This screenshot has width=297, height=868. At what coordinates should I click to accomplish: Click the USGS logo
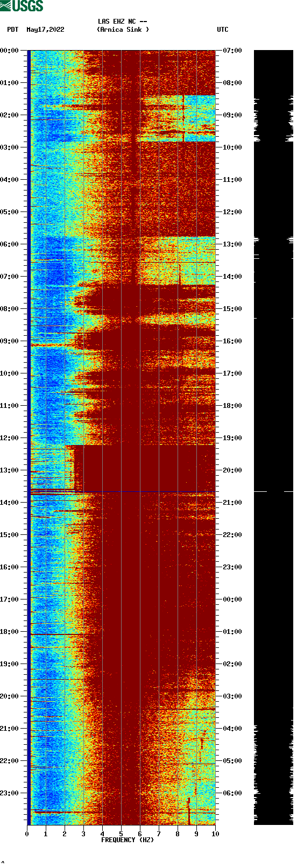point(22,6)
